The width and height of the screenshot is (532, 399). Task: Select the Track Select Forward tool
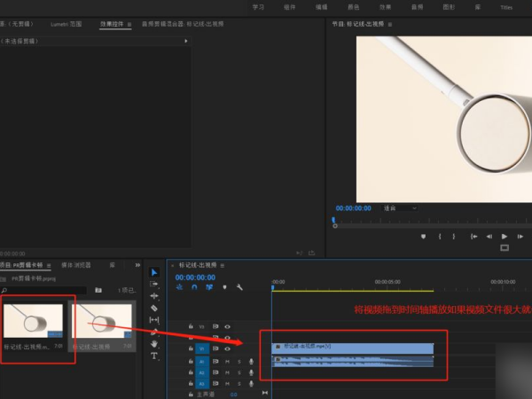[x=154, y=284]
